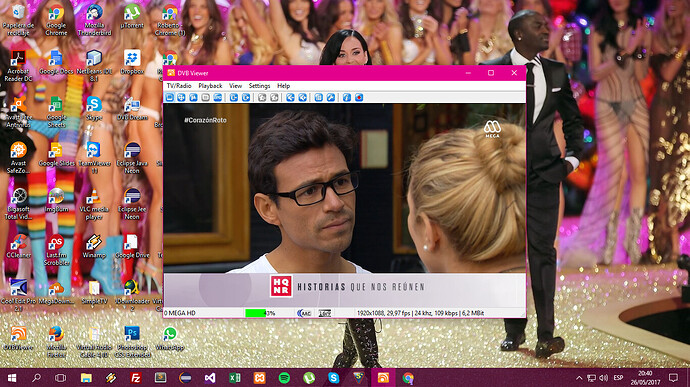690x387 pixels.
Task: Select the WhatsApp desktop icon
Action: [x=170, y=338]
